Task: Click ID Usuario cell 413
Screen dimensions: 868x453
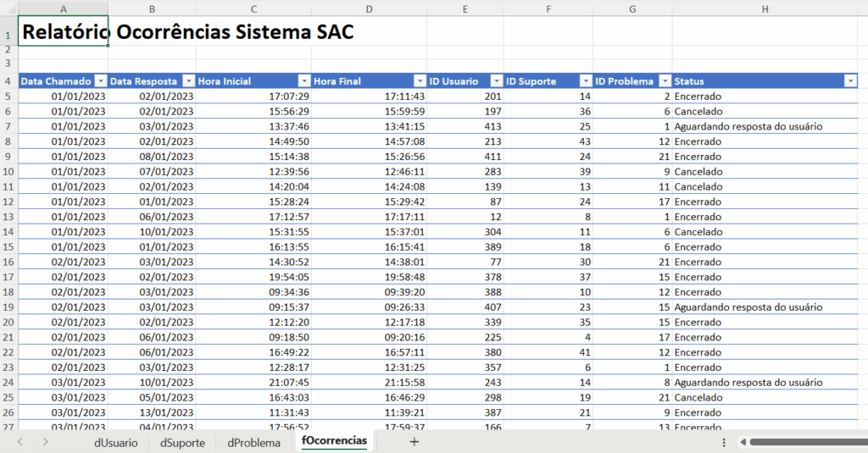Action: [492, 127]
